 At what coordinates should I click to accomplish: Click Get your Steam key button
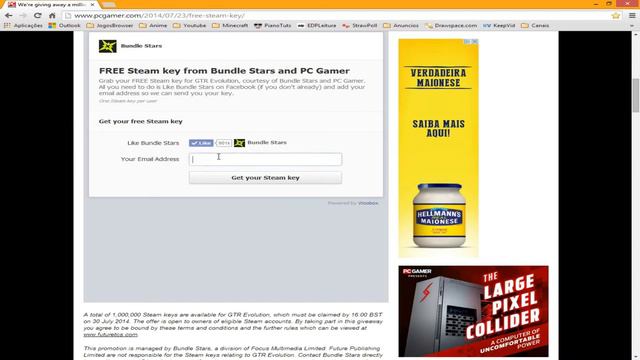coord(265,178)
